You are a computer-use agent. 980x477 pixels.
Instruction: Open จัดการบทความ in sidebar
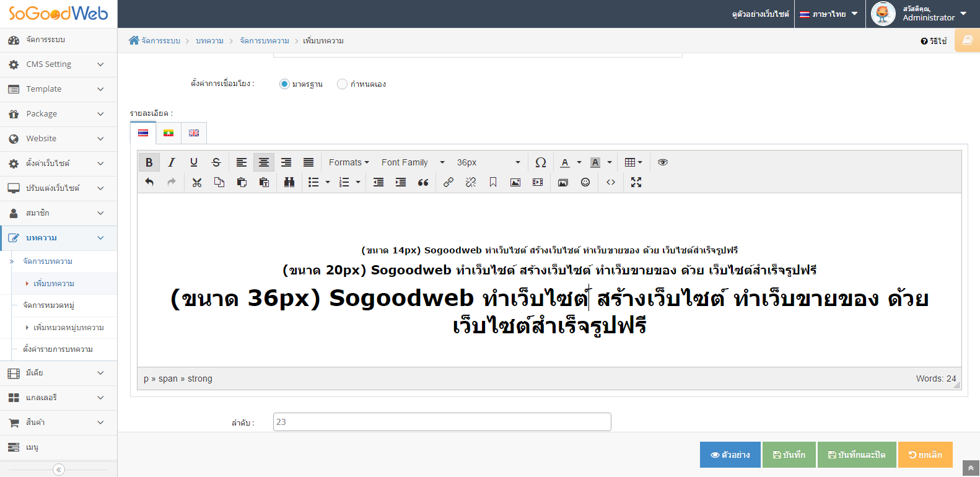48,261
